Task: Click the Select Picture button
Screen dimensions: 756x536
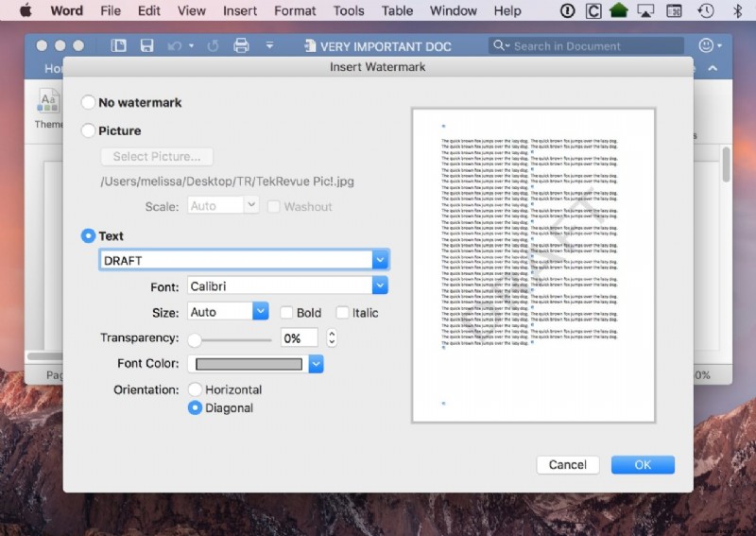Action: click(157, 156)
